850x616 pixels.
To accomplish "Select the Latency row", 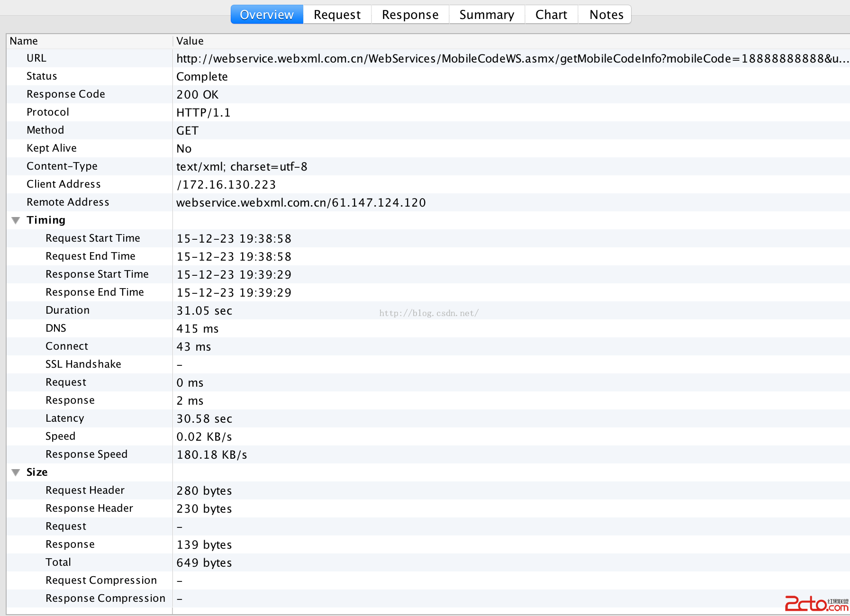I will pyautogui.click(x=64, y=418).
